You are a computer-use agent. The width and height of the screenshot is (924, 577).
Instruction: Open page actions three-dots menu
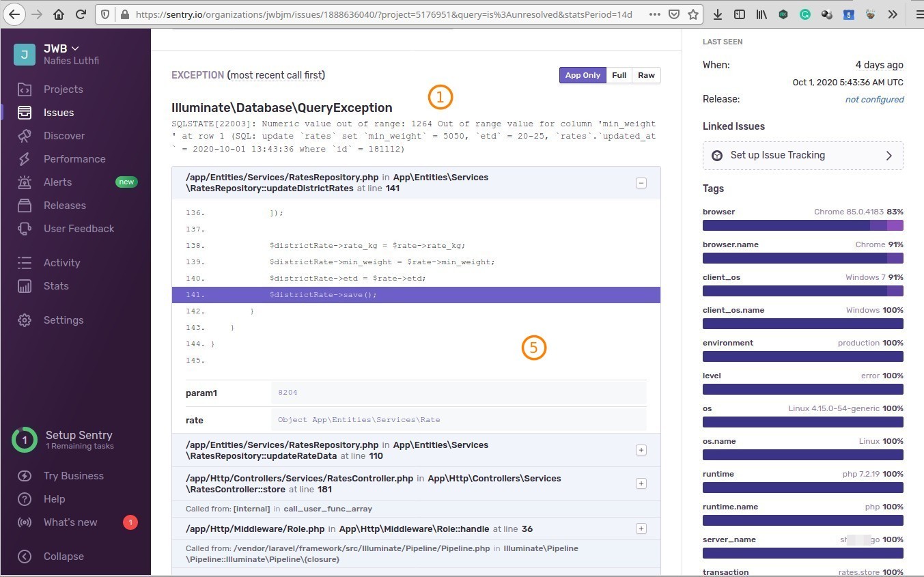coord(655,14)
